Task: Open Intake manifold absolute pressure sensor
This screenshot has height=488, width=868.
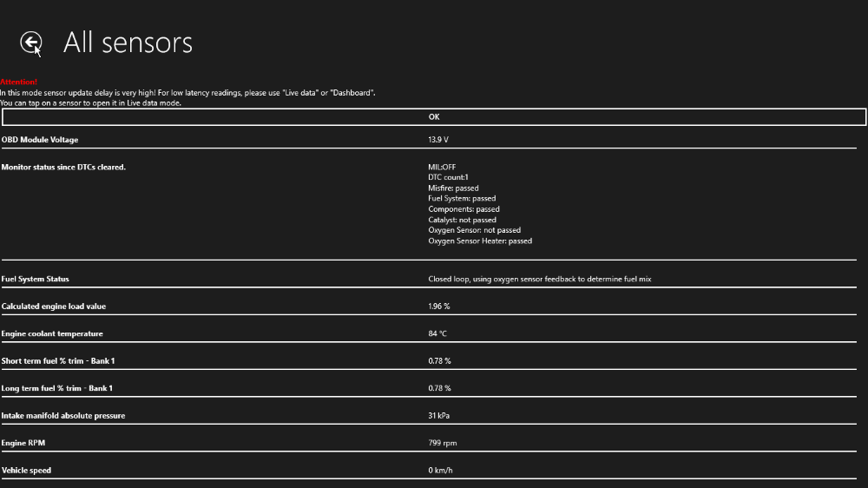Action: point(63,416)
